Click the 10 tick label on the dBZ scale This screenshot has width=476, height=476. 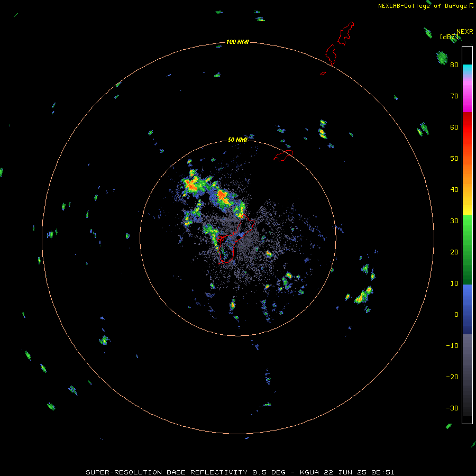tap(454, 283)
